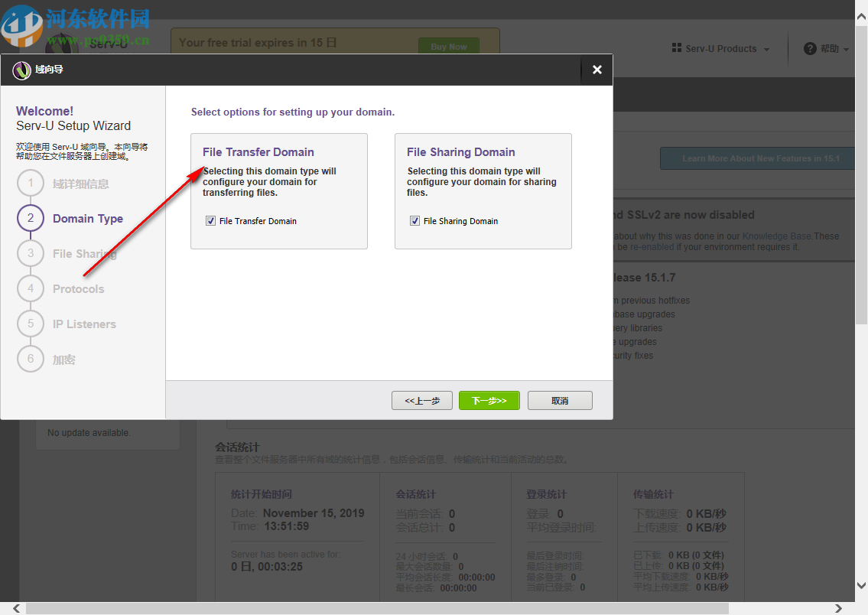Click the Domain Type step label

pos(87,219)
